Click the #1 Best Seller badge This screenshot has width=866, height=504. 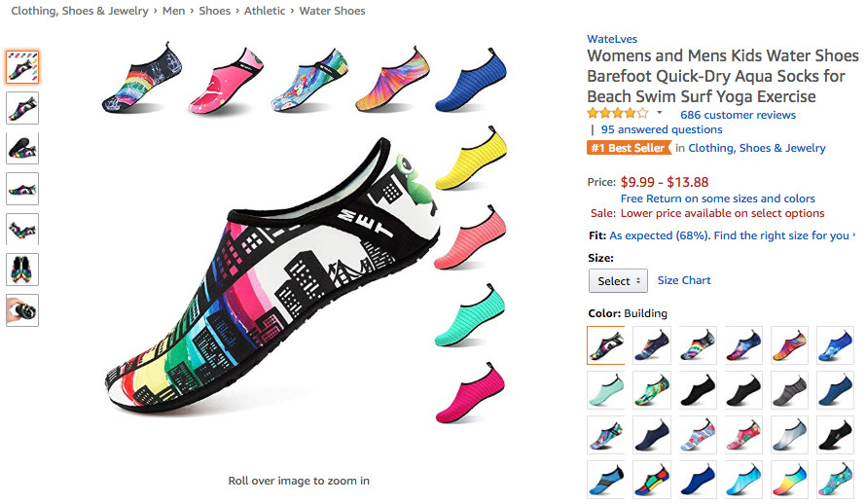click(629, 148)
